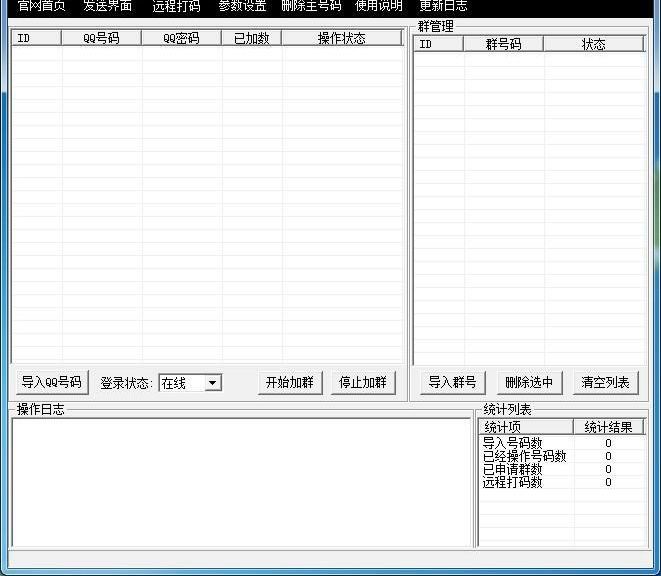Select the 已经操作号码数 row
The image size is (661, 576).
pyautogui.click(x=562, y=456)
